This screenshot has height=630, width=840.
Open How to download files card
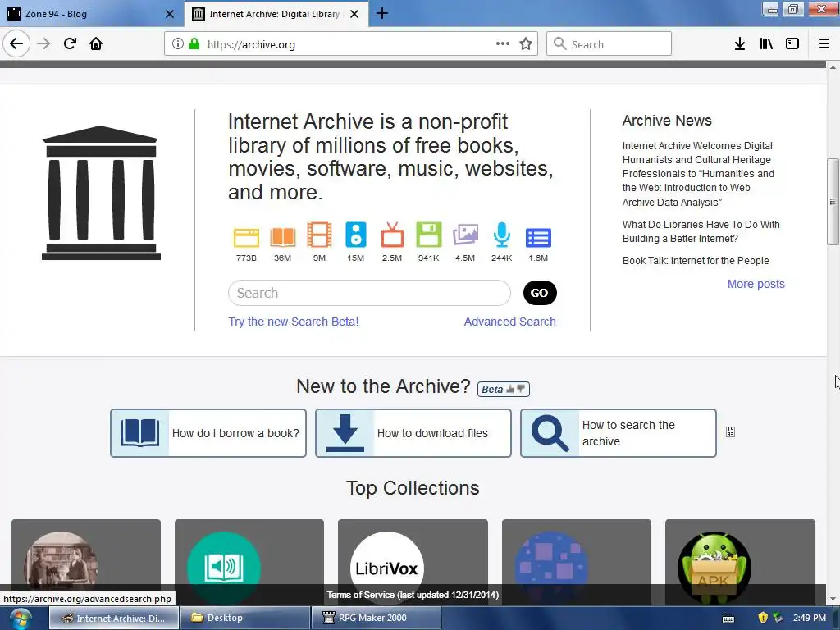(413, 433)
